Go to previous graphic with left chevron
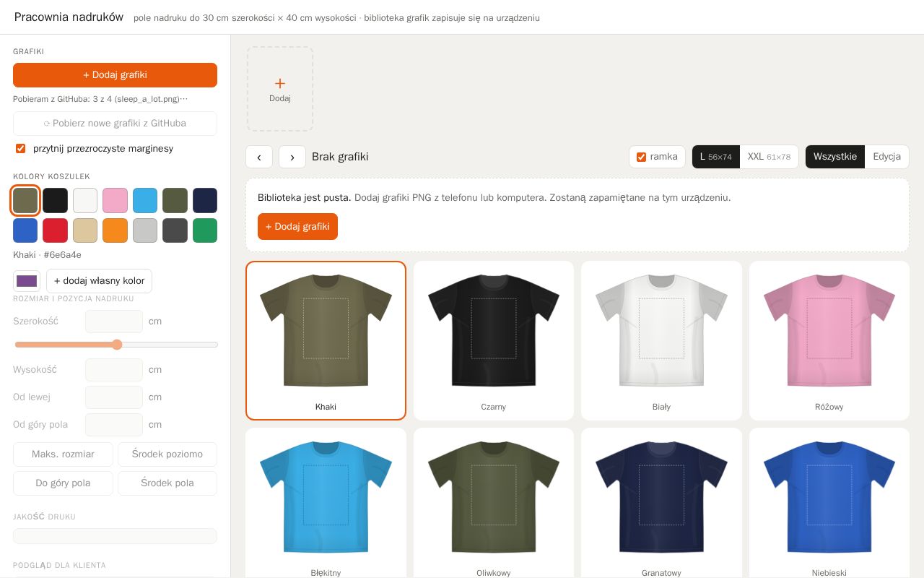This screenshot has width=924, height=578. (x=259, y=157)
